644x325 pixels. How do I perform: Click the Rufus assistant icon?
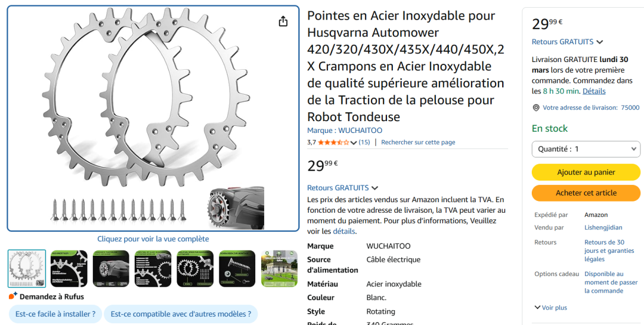pos(13,296)
